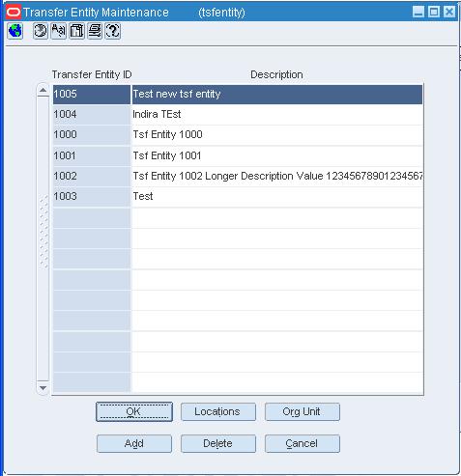Select Transfer Entity ID 1004 cell
The image size is (461, 476).
coord(92,115)
